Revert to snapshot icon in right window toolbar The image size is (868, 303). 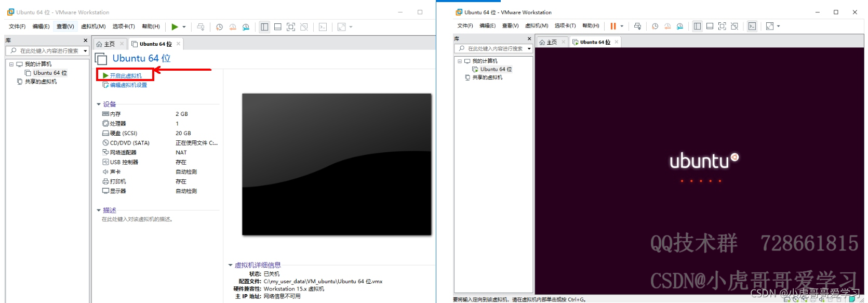[667, 26]
